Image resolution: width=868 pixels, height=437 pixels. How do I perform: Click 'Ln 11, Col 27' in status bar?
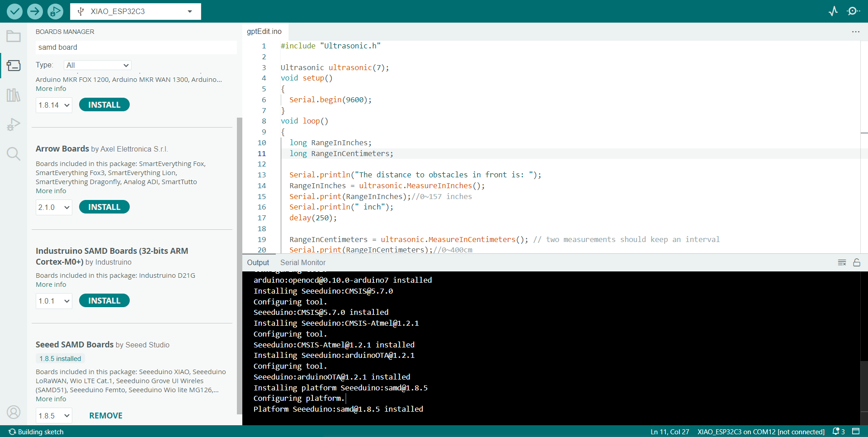coord(670,432)
